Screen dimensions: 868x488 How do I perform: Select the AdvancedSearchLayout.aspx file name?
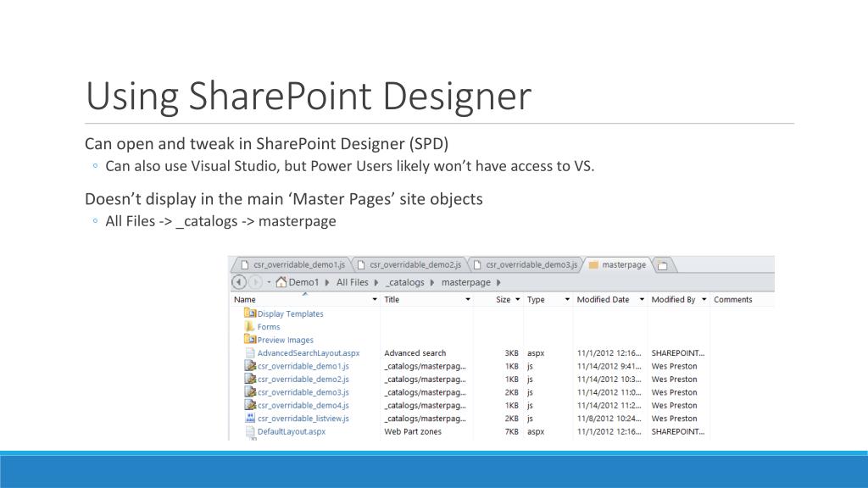[x=309, y=353]
